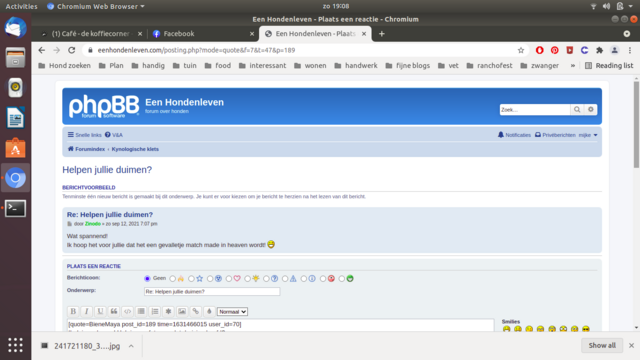Open the Chrome profile avatar icon
Viewport: 640px width, 360px height.
[x=614, y=50]
